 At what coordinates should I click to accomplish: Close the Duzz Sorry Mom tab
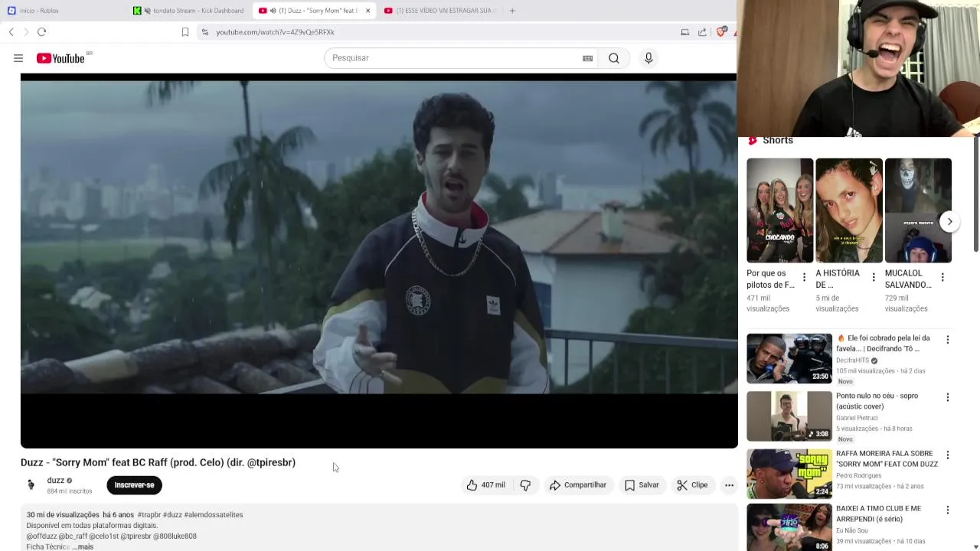click(x=367, y=11)
